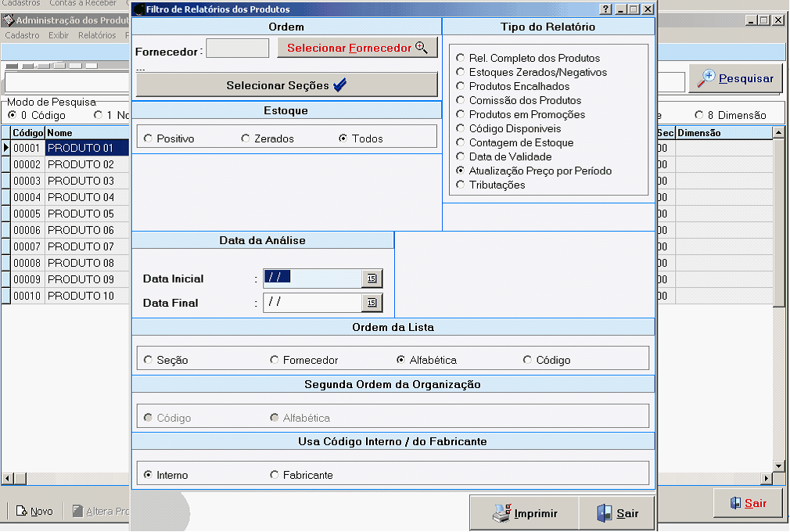
Task: Pick Contagem de Estoque report type
Action: pyautogui.click(x=461, y=142)
